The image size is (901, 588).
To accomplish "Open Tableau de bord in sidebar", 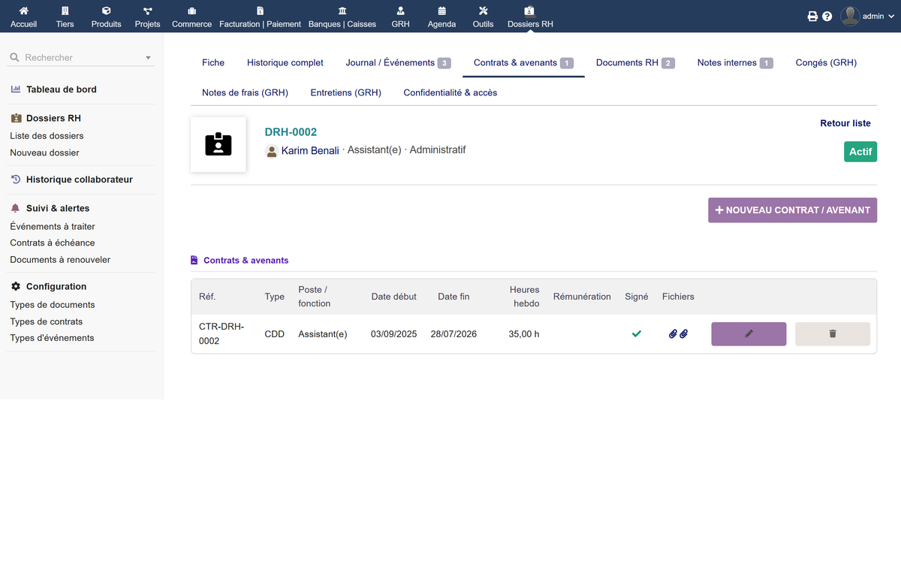I will tap(61, 89).
